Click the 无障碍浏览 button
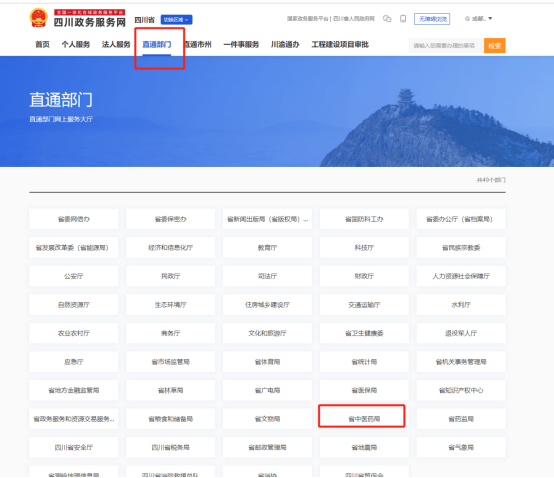This screenshot has height=478, width=554. (432, 19)
